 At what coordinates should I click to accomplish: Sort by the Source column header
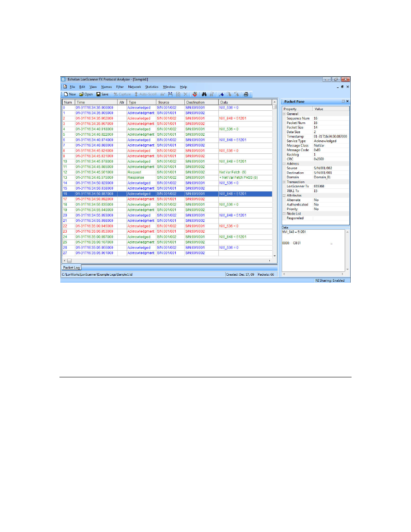170,103
